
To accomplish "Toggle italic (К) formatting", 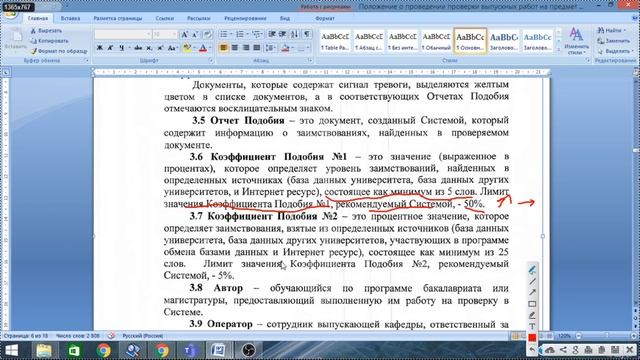I will click(x=110, y=48).
